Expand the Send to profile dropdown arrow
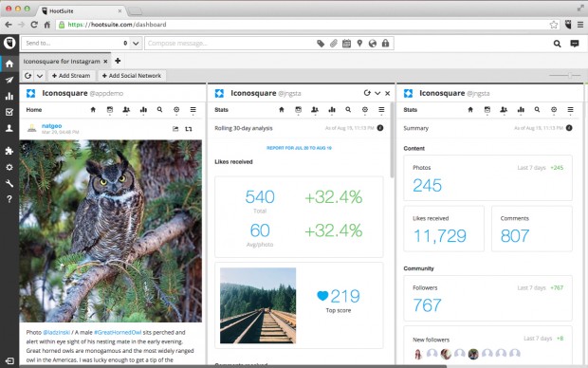 click(136, 44)
